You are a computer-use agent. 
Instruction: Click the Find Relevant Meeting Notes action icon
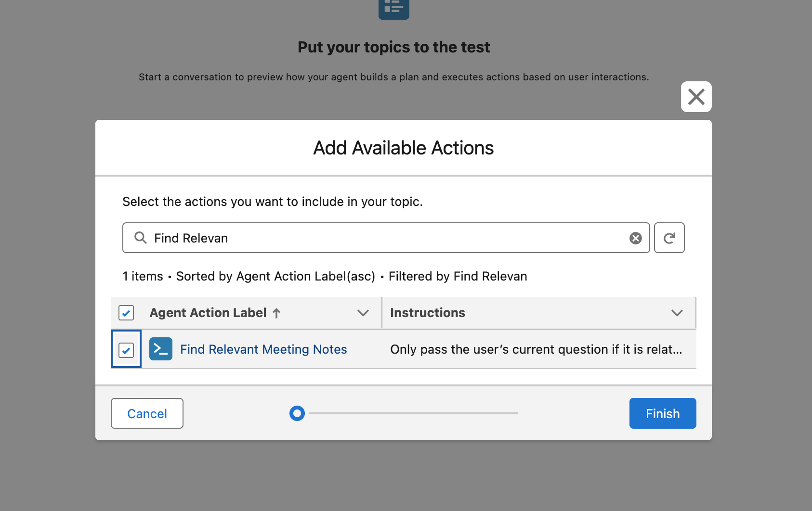tap(161, 349)
